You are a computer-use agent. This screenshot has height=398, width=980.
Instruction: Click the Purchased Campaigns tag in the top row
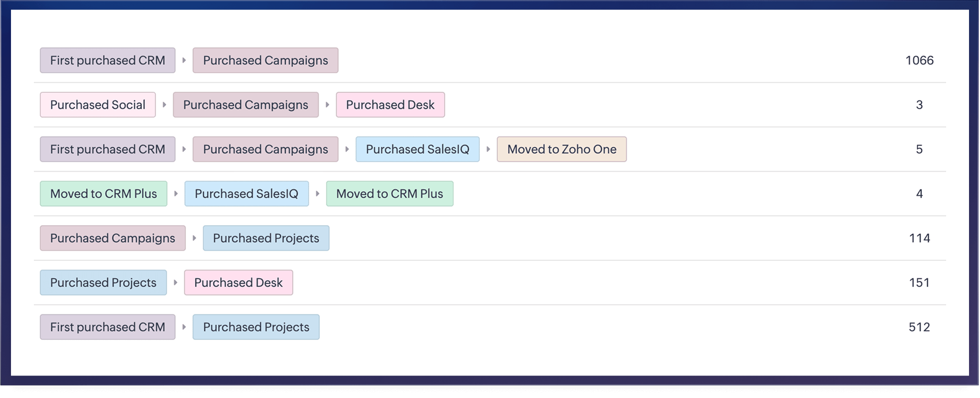click(x=265, y=60)
